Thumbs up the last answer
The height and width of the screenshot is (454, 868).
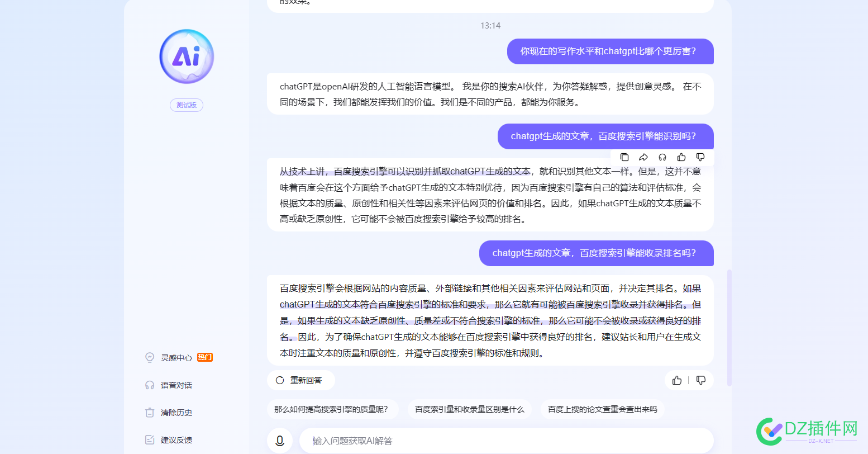coord(677,380)
